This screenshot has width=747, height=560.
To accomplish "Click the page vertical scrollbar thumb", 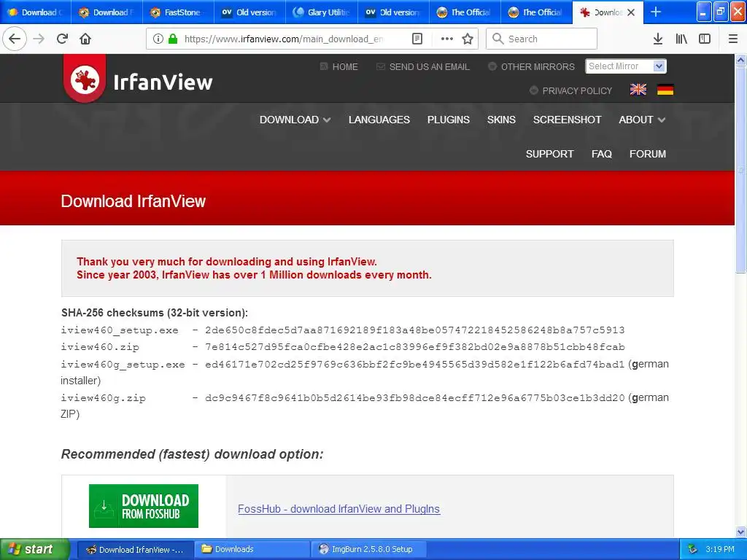I will (740, 169).
